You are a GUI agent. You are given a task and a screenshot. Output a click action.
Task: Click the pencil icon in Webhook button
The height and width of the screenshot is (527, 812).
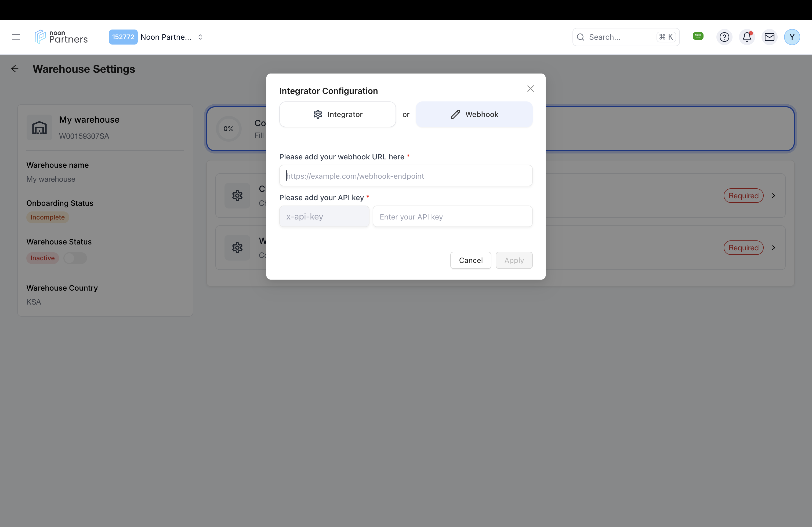point(455,114)
